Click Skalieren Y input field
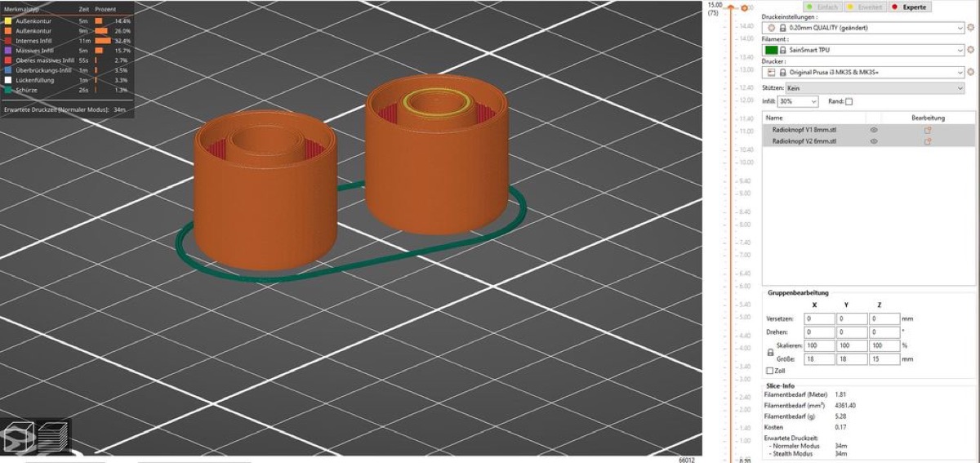 point(851,346)
